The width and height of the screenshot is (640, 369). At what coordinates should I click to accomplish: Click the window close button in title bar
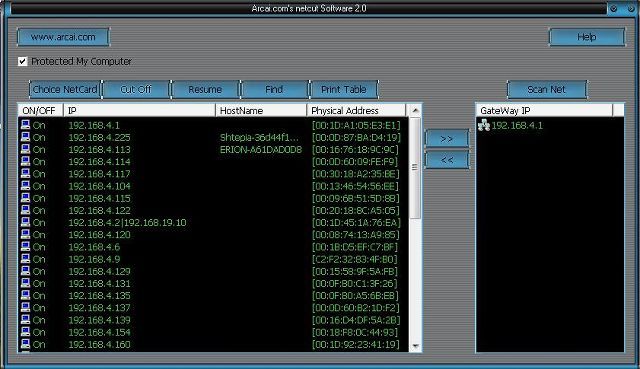(x=630, y=8)
